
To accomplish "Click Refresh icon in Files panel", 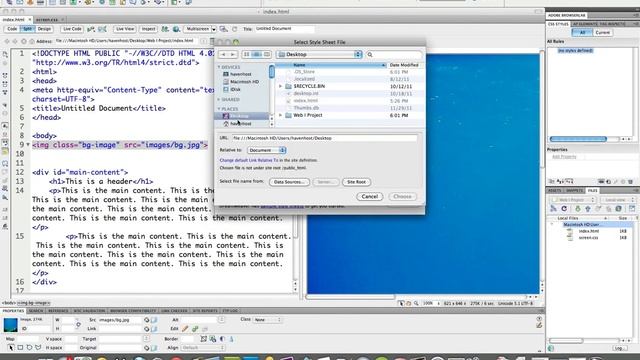I will pyautogui.click(x=564, y=209).
